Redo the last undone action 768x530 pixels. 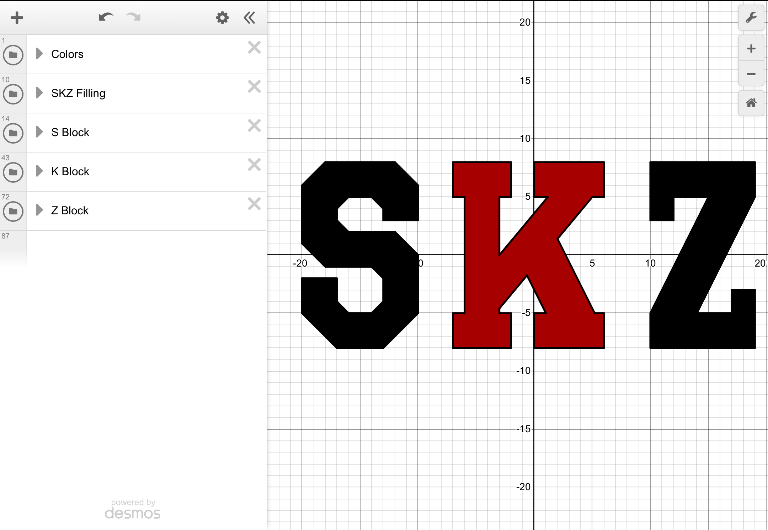(x=133, y=18)
